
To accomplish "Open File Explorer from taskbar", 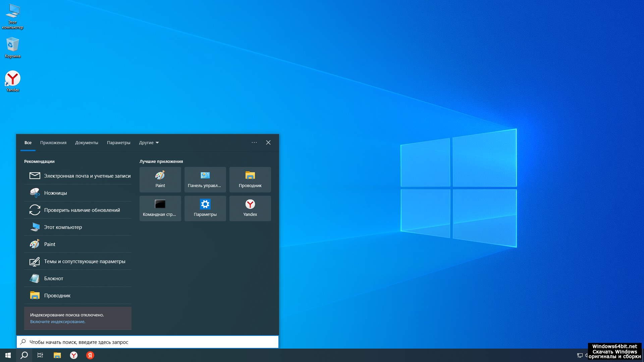I will tap(57, 355).
